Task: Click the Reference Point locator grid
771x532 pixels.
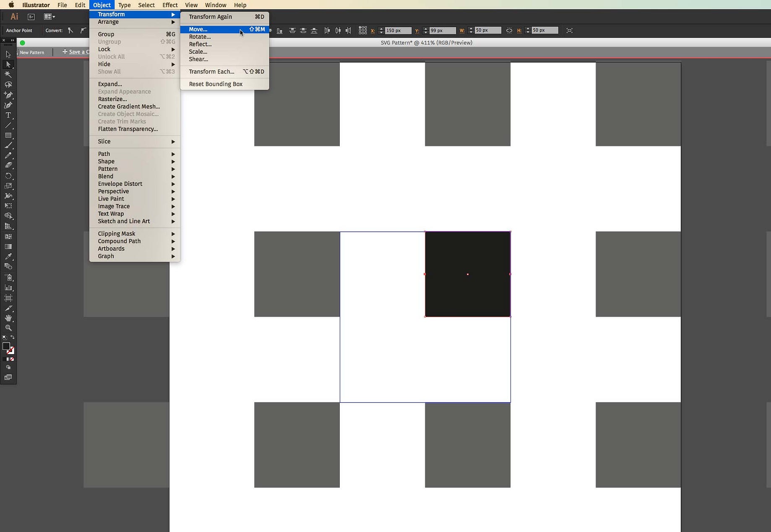Action: 362,31
